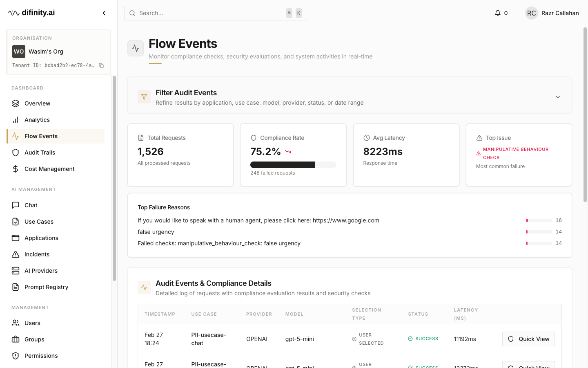Go to Analytics page
This screenshot has width=588, height=368.
(x=56, y=120)
